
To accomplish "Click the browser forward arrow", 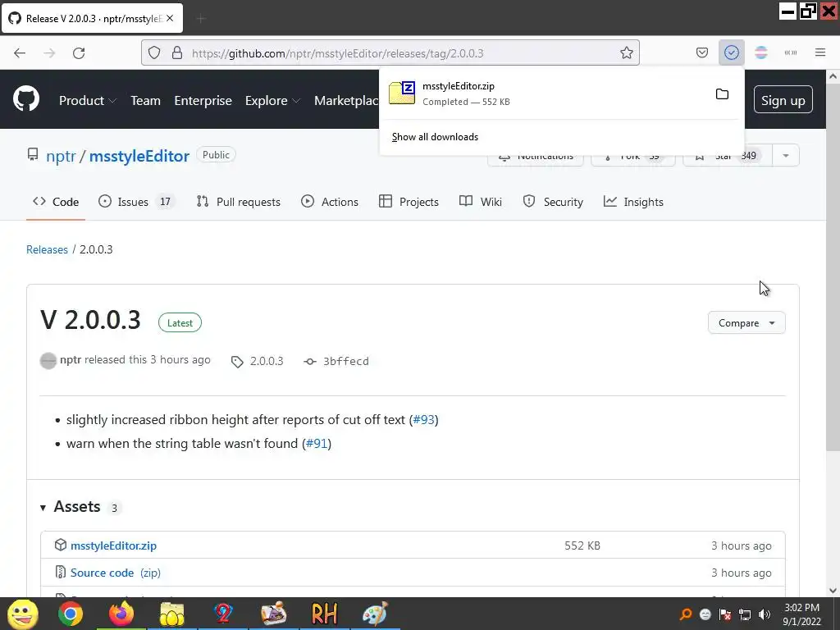I will (x=49, y=53).
